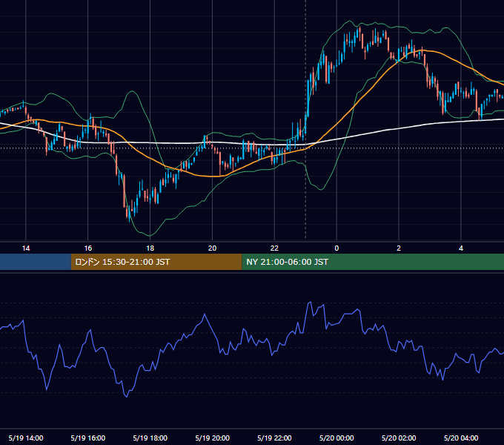The image size is (504, 445).
Task: Click the 14 hour label on price chart axis
Action: 26,248
